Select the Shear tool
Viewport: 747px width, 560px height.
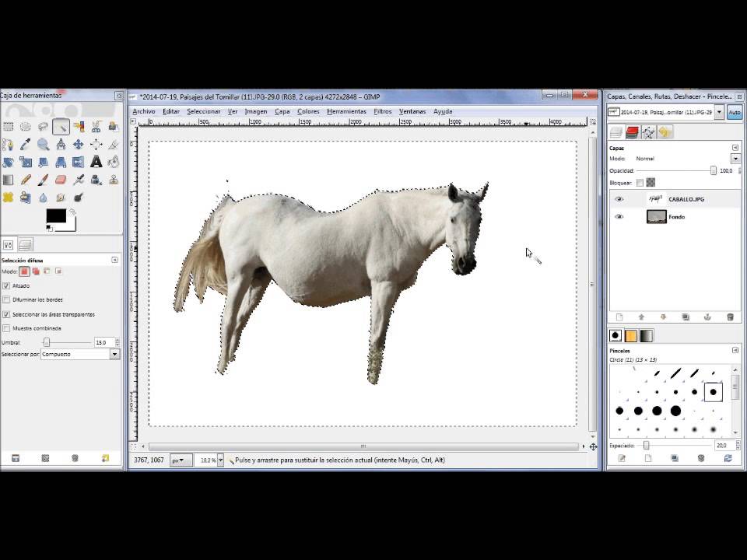pos(44,162)
